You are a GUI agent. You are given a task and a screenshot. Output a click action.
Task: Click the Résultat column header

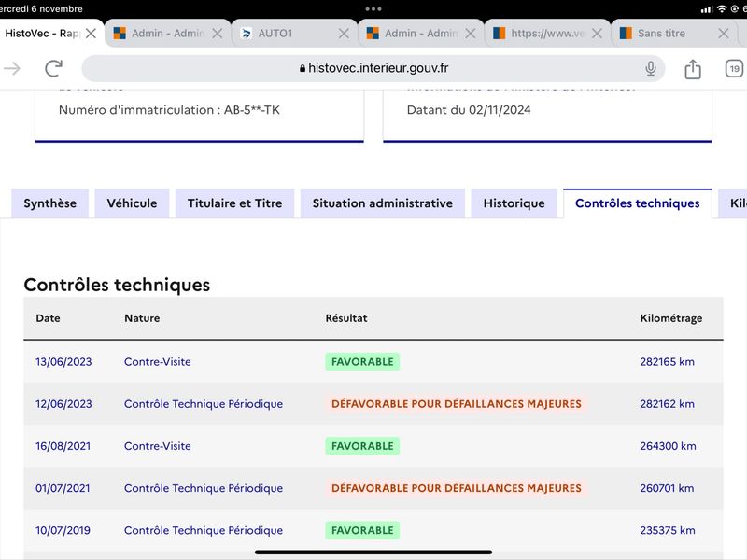tap(346, 318)
